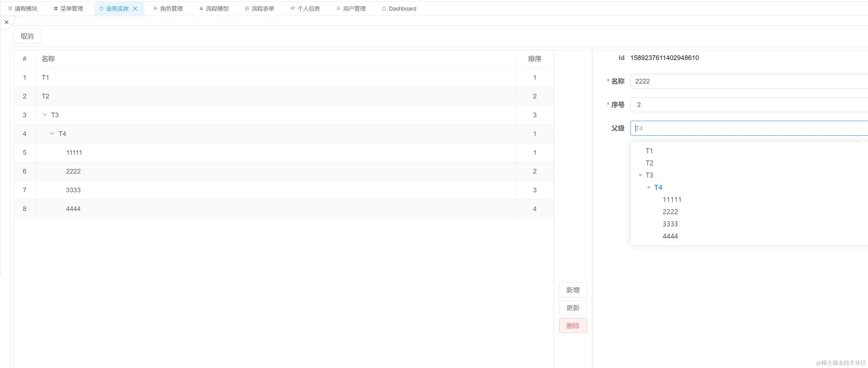The width and height of the screenshot is (868, 368).
Task: Collapse the T4 node in the dropdown tree
Action: click(649, 188)
